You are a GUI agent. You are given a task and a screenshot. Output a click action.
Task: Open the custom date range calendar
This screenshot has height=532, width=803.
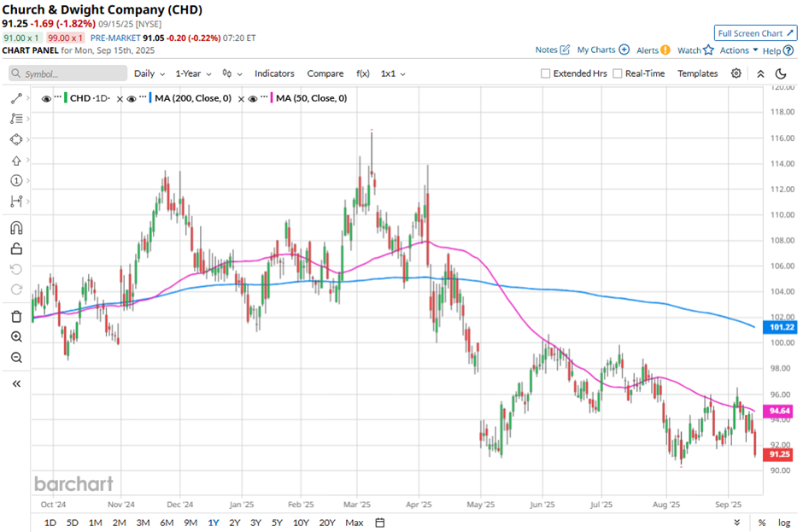pyautogui.click(x=380, y=523)
